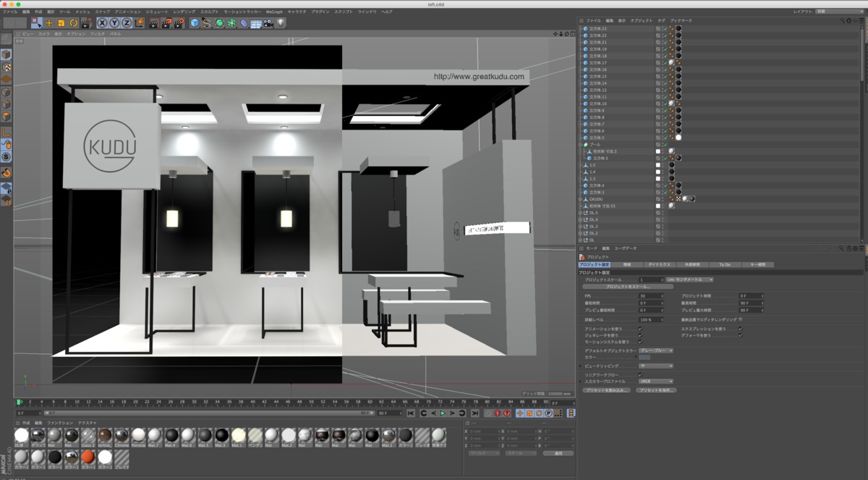Open the sRGB input color profile dropdown
The width and height of the screenshot is (868, 480).
tap(655, 381)
